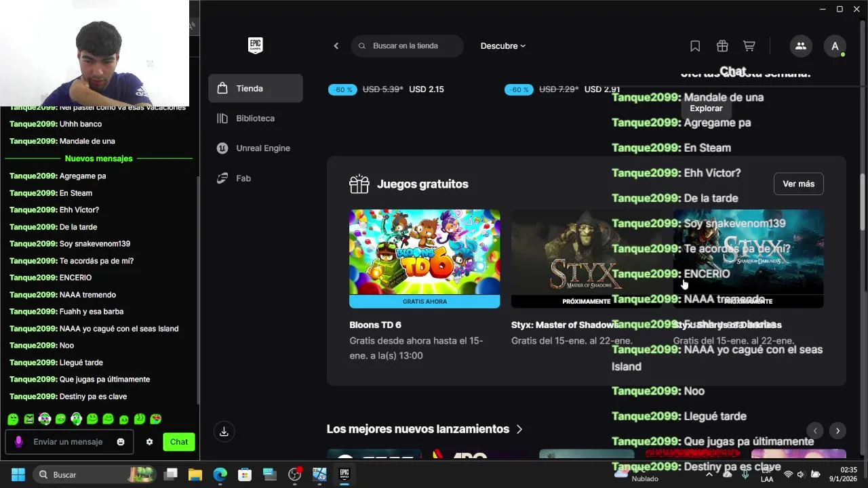Screen dimensions: 868x488
Task: Click chat message 'Destiny pa es clave' in left panel
Action: 68,396
